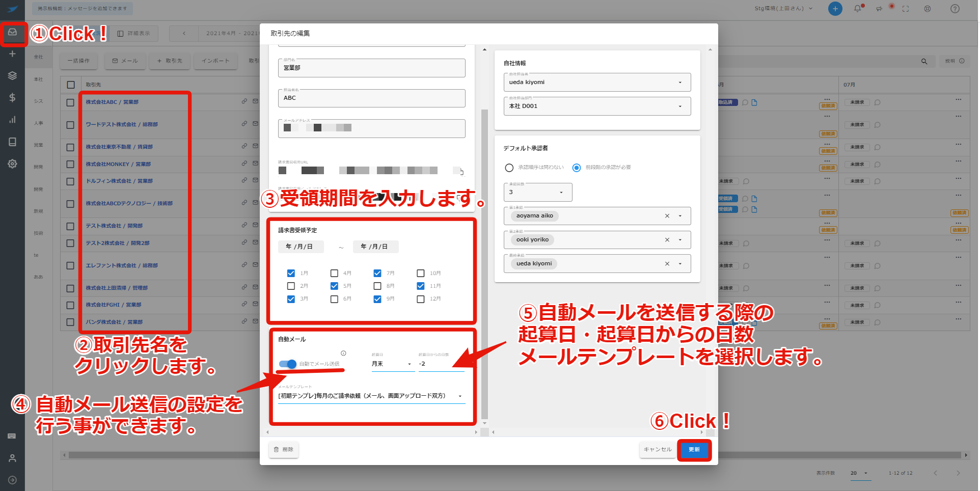
Task: Switch to 人事 department tab
Action: pyautogui.click(x=39, y=123)
